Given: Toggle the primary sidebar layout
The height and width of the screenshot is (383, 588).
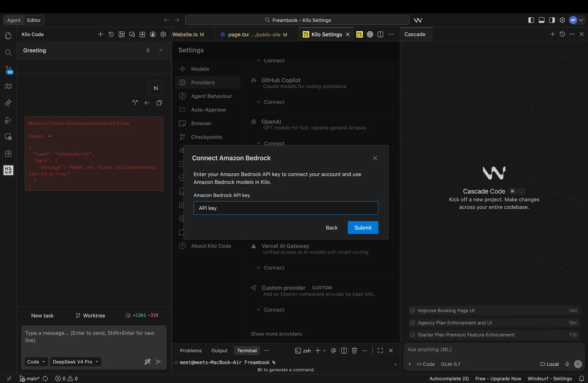Looking at the screenshot, I should click(x=531, y=20).
